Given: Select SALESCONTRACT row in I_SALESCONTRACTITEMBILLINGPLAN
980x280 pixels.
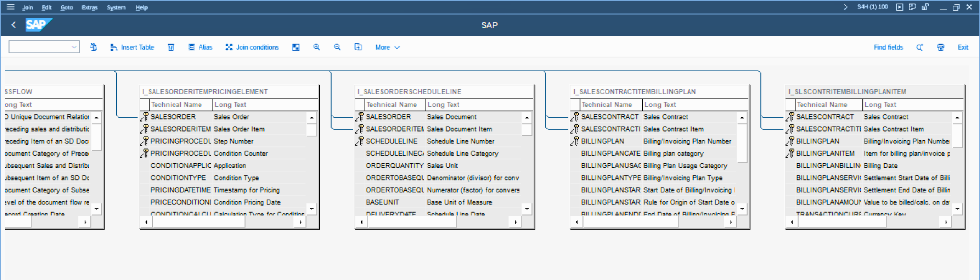Looking at the screenshot, I should 610,117.
